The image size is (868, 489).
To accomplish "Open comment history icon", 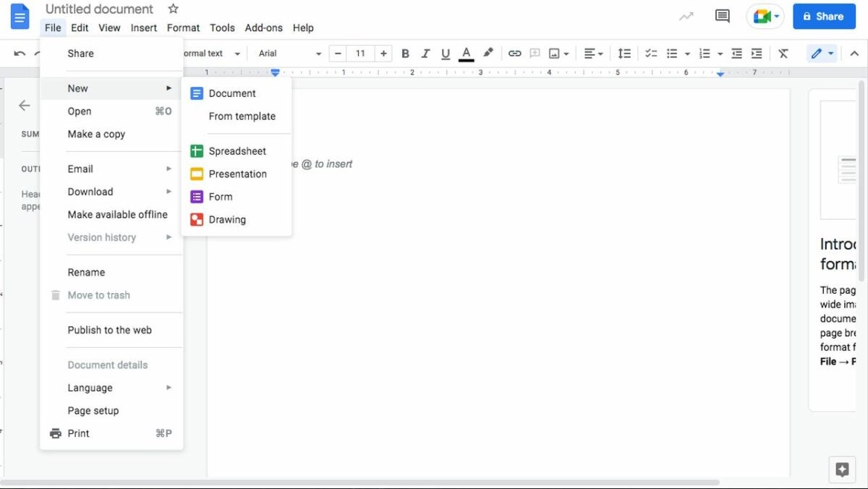I will pos(722,16).
